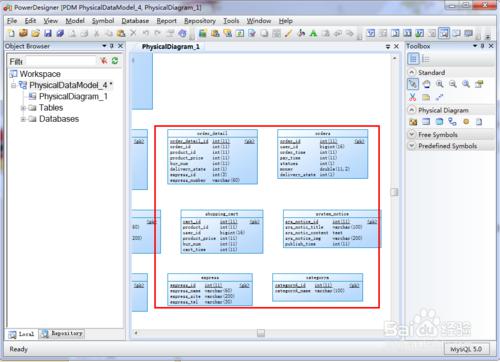Image resolution: width=500 pixels, height=362 pixels.
Task: Click the Save icon in the toolbar
Action: [x=48, y=33]
